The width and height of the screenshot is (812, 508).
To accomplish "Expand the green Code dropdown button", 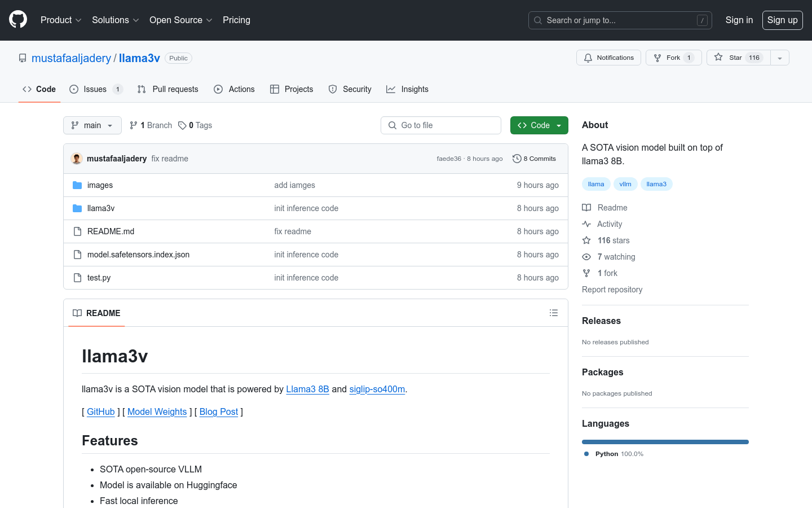I will 539,125.
